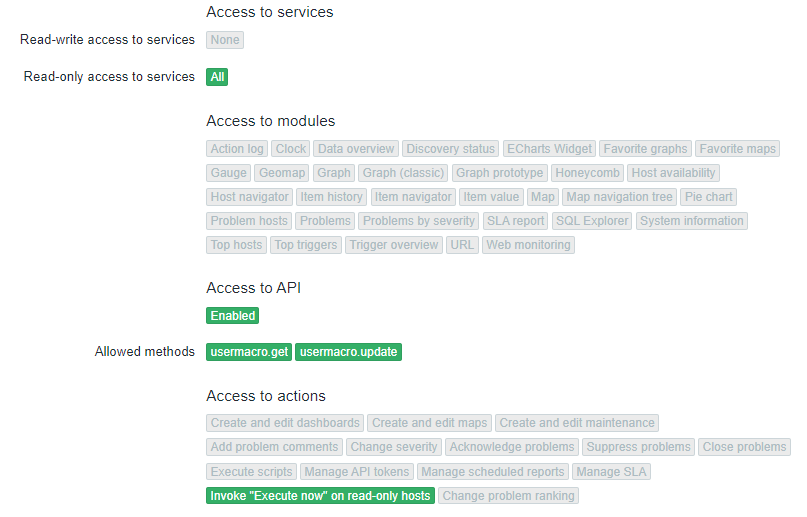Select the 'Change problem ranking' action
Viewport: 807px width, 517px height.
(x=508, y=496)
